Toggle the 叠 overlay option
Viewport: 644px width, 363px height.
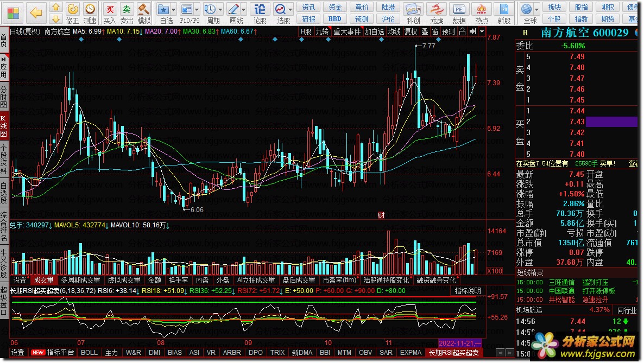[x=425, y=31]
